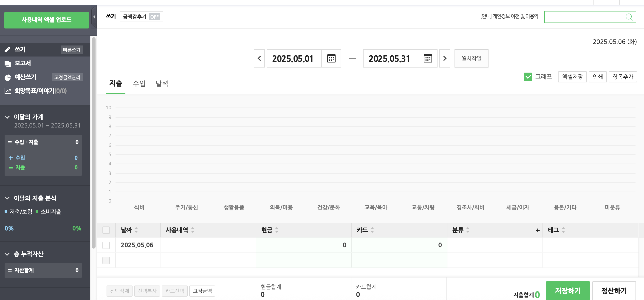Go to next month with right arrow
The image size is (644, 300).
(445, 58)
